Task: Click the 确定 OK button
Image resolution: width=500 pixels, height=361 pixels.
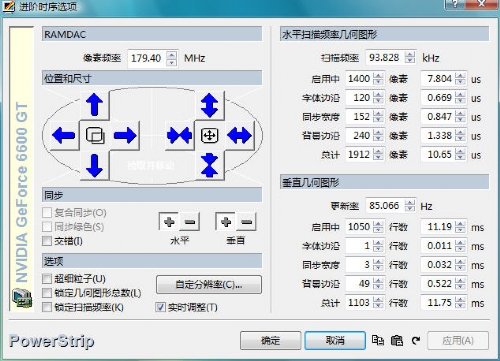Action: click(270, 340)
